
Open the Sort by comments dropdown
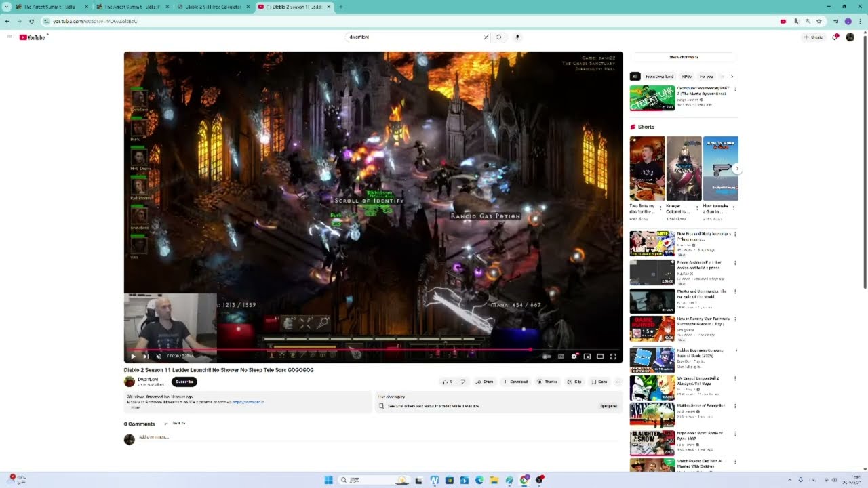(175, 424)
